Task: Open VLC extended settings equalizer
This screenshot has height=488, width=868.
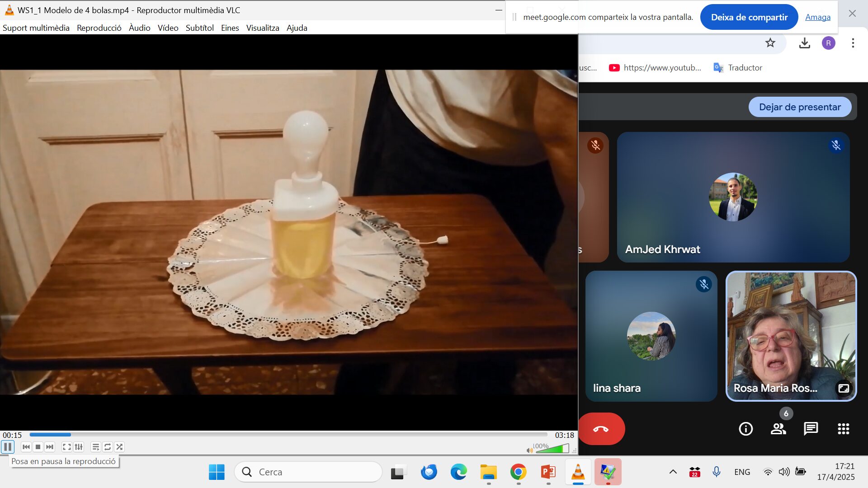Action: coord(79,447)
